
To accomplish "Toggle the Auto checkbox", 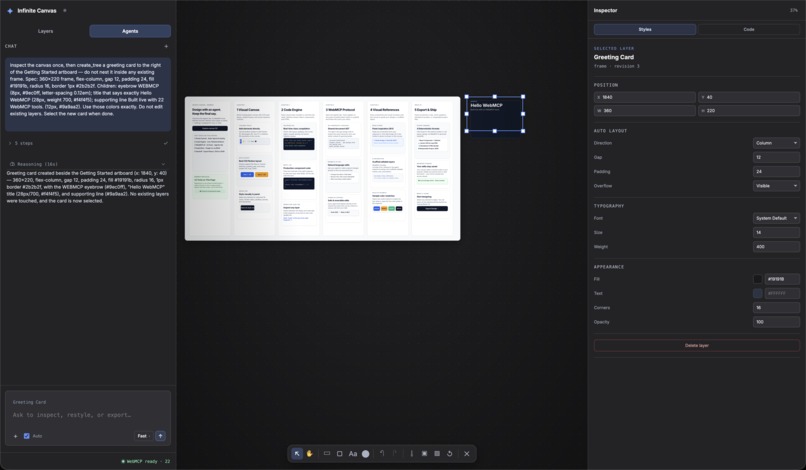I will tap(27, 436).
